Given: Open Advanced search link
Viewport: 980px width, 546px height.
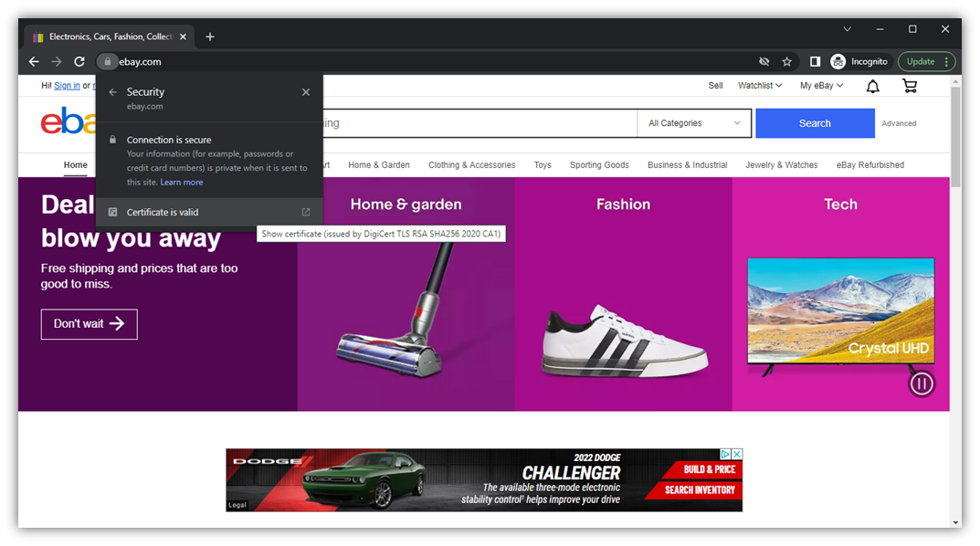Looking at the screenshot, I should 899,123.
